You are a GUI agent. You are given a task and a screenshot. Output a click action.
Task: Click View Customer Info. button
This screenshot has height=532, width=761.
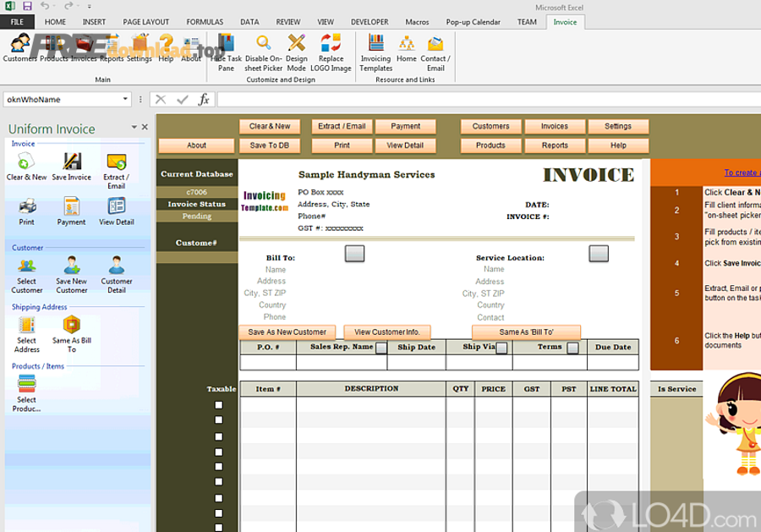pos(386,332)
